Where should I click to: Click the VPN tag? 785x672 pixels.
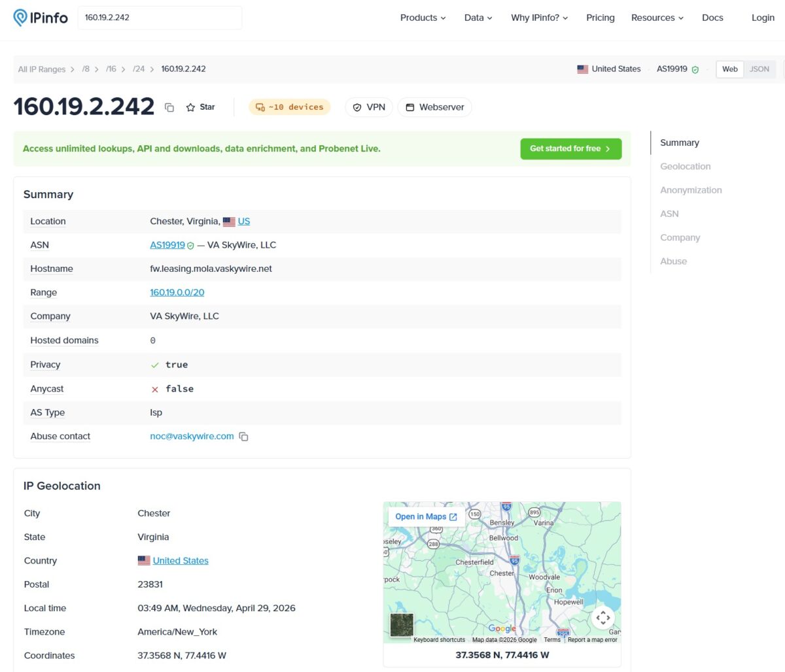pyautogui.click(x=369, y=107)
